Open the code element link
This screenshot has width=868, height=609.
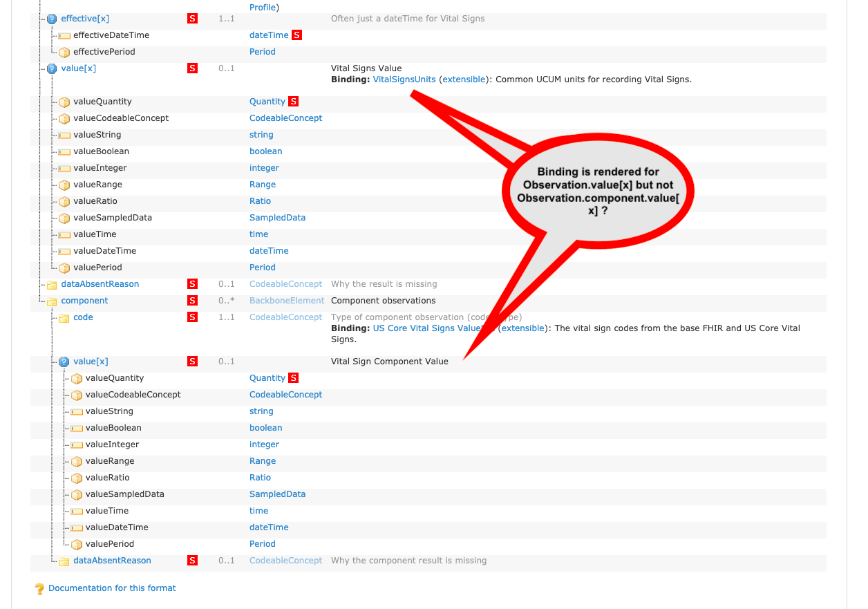(83, 317)
